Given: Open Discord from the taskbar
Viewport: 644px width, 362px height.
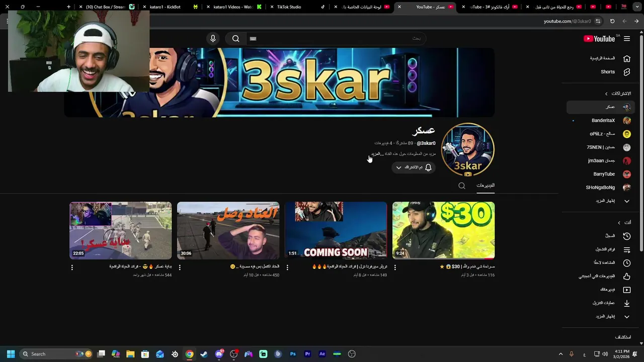Looking at the screenshot, I should [219, 354].
